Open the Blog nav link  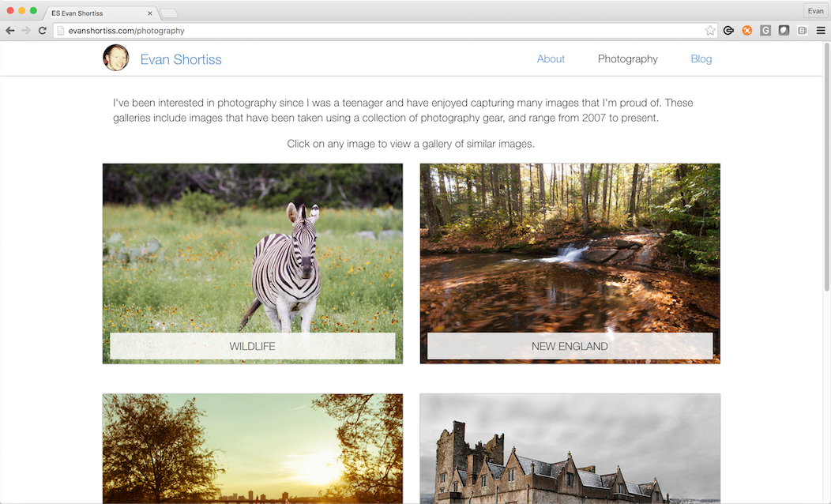click(x=701, y=58)
